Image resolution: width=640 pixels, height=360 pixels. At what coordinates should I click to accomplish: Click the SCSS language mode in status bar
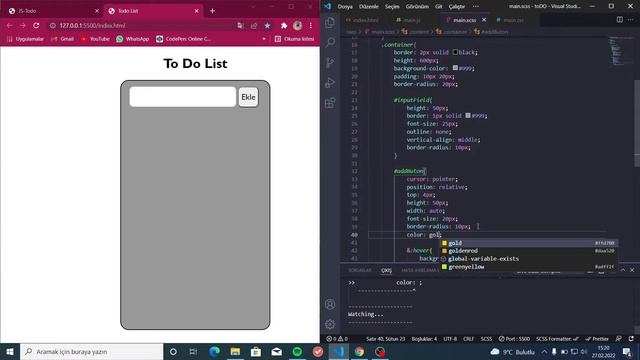point(486,339)
